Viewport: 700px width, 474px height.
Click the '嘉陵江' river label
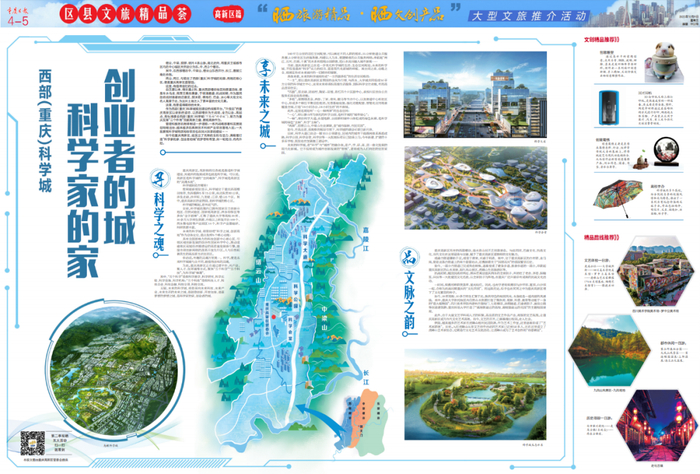366,239
